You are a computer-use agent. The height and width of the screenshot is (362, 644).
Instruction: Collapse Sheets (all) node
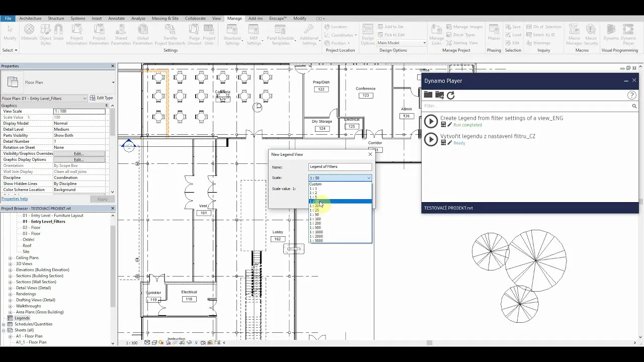(4, 330)
